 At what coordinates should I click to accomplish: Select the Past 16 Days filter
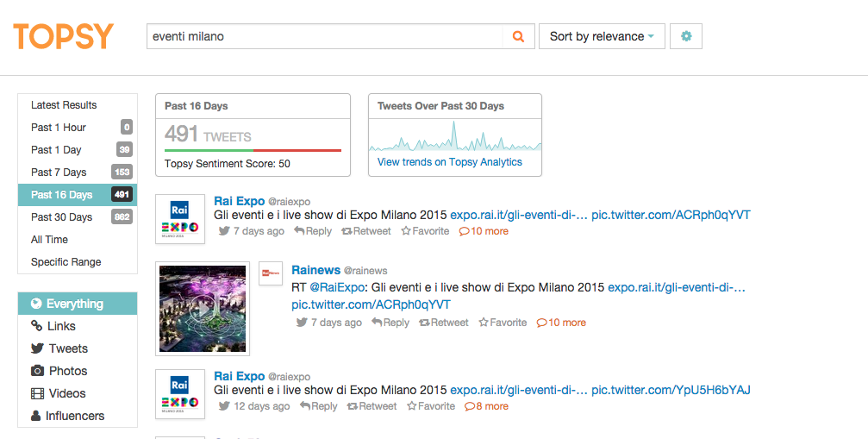(x=78, y=195)
